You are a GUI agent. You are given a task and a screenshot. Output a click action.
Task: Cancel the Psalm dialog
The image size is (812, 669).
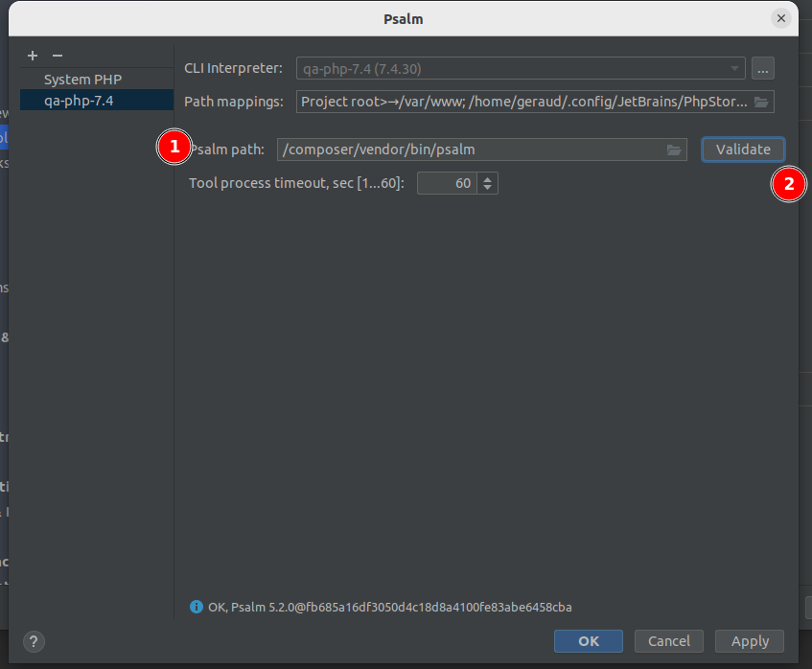668,641
